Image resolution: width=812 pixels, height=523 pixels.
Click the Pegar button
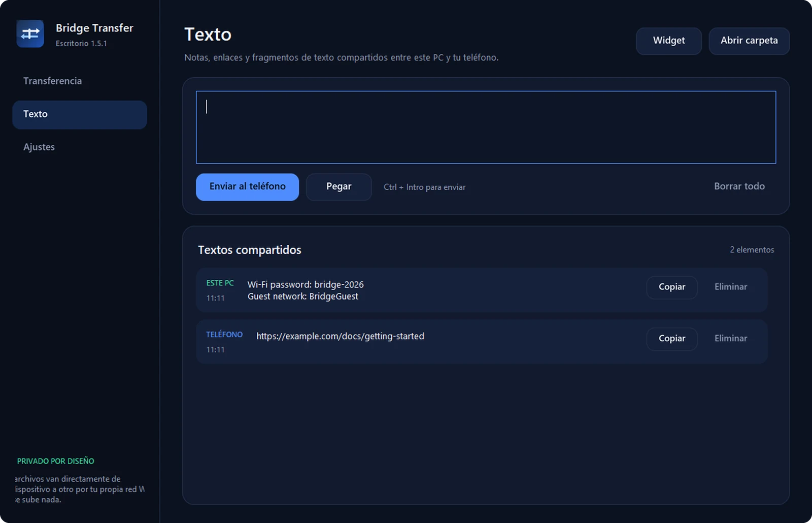[339, 187]
